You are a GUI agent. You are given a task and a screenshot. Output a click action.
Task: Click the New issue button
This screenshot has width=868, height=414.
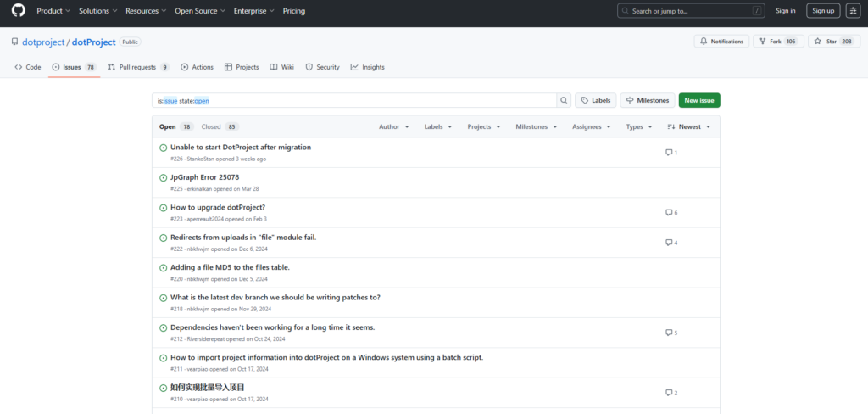[x=699, y=100]
